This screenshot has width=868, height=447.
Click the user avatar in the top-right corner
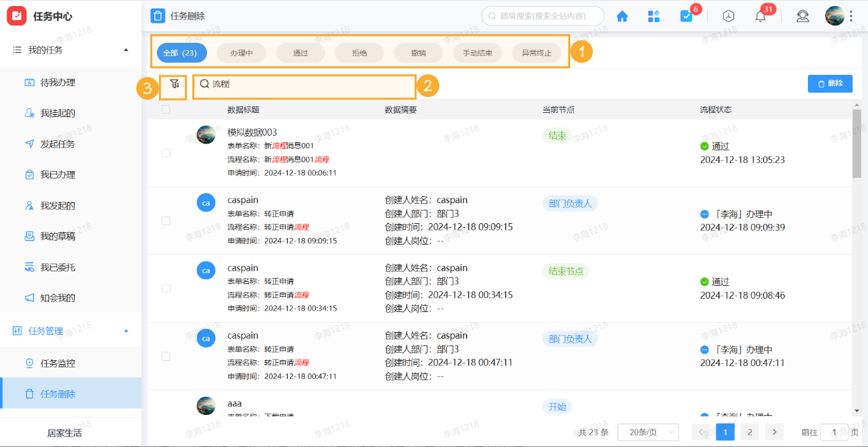(x=835, y=15)
